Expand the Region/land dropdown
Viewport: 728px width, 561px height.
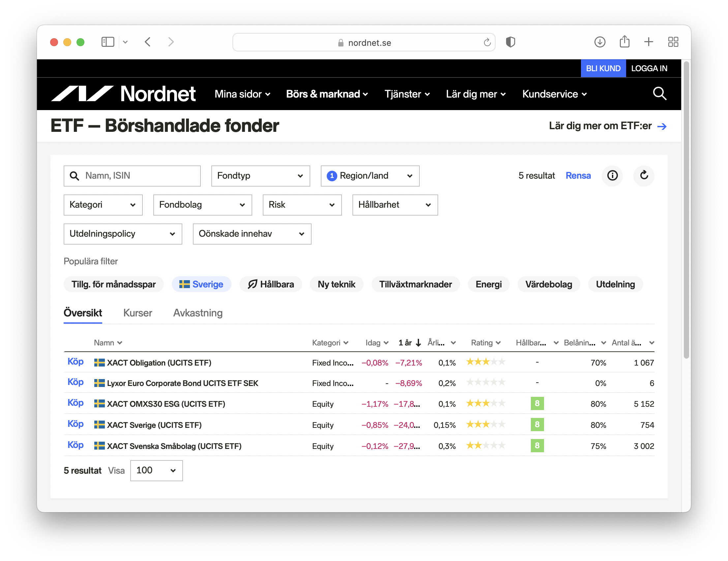click(x=370, y=176)
